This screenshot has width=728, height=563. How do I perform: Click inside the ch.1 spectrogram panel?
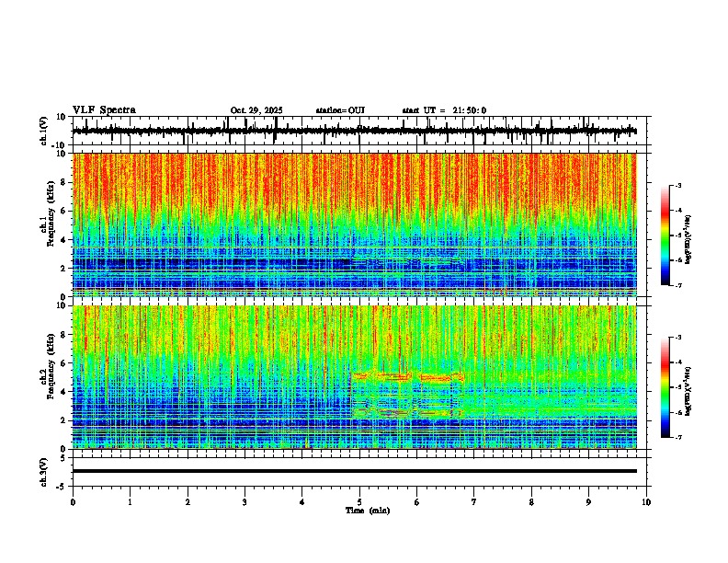pos(354,224)
